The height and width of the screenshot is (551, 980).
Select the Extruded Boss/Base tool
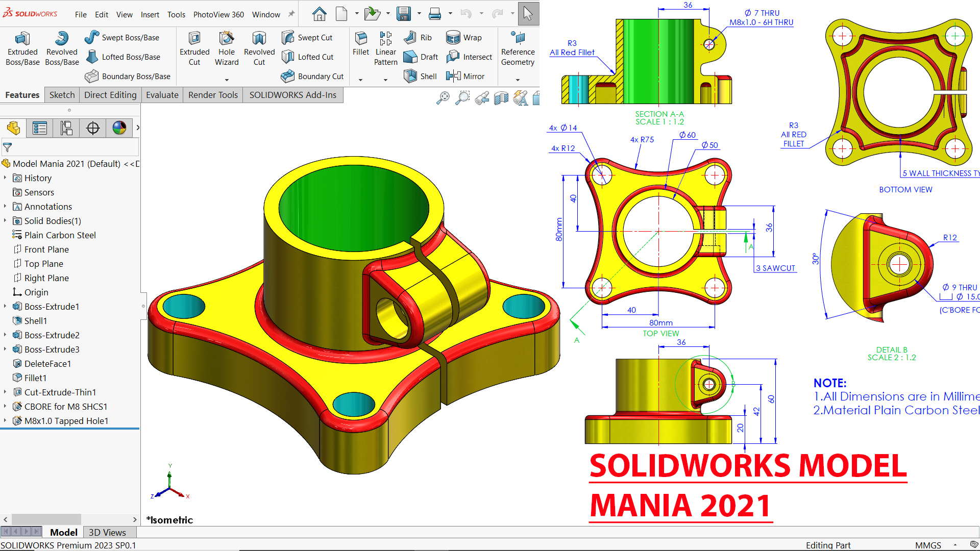pos(22,48)
